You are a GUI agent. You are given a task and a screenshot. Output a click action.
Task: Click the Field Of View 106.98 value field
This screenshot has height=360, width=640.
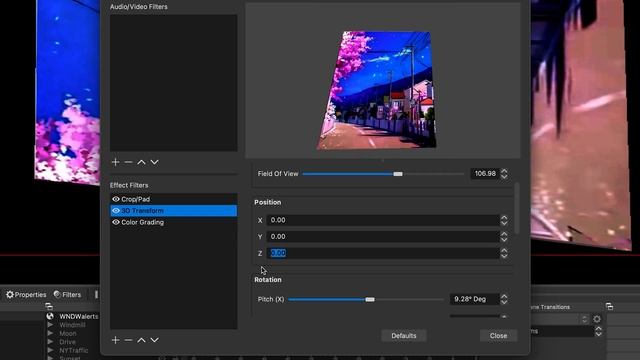pos(485,174)
